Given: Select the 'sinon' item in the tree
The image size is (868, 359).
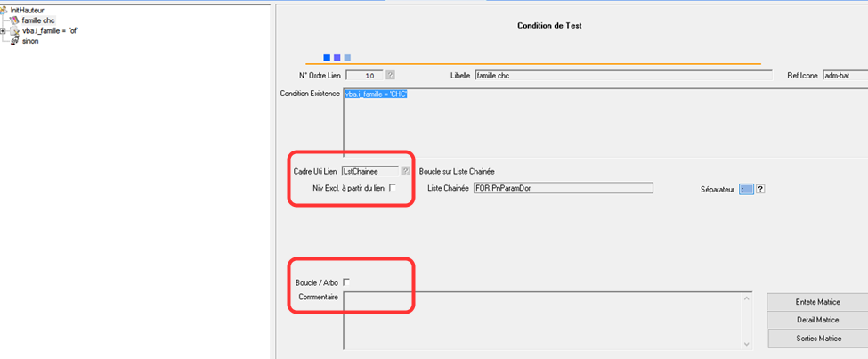Looking at the screenshot, I should click(x=30, y=41).
